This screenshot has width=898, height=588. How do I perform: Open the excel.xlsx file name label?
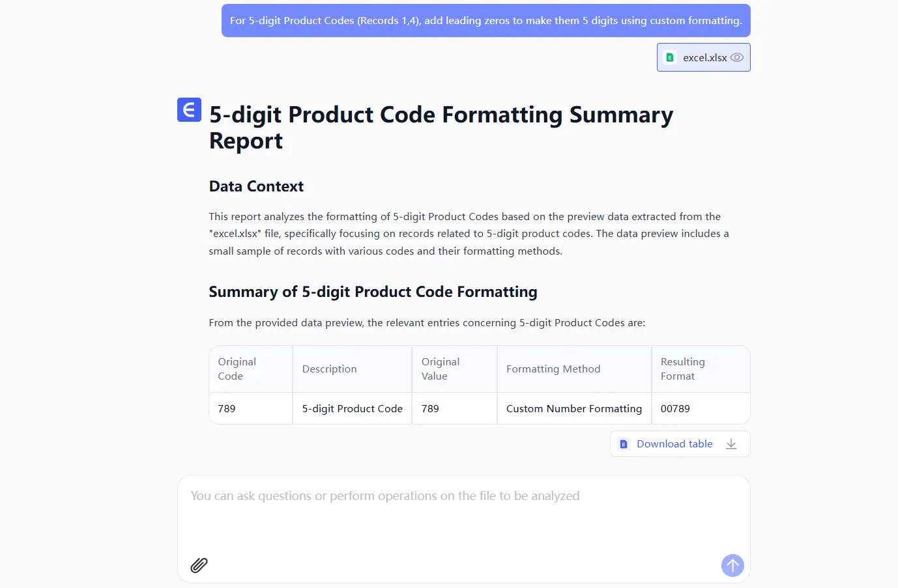click(704, 57)
